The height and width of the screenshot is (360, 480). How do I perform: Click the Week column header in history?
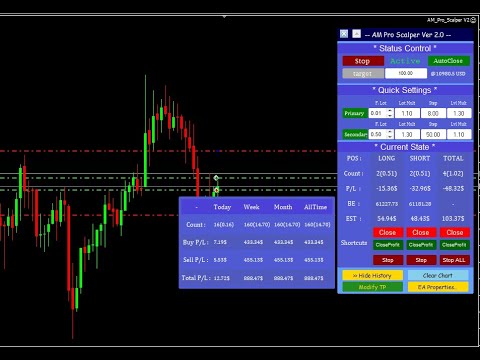coord(251,207)
